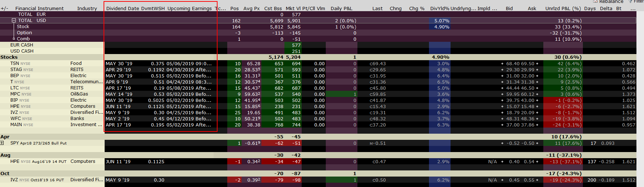Select the T NYSE instrument
The height and width of the screenshot is (187, 644).
pyautogui.click(x=17, y=82)
